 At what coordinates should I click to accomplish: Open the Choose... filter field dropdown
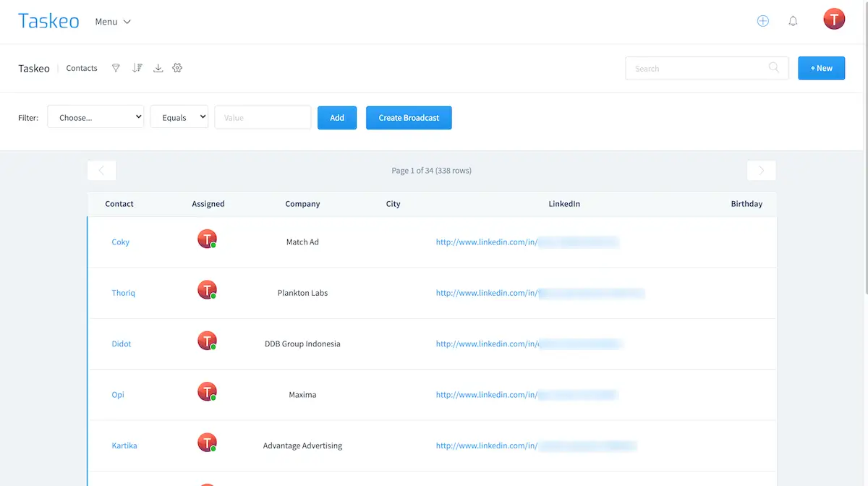[95, 117]
